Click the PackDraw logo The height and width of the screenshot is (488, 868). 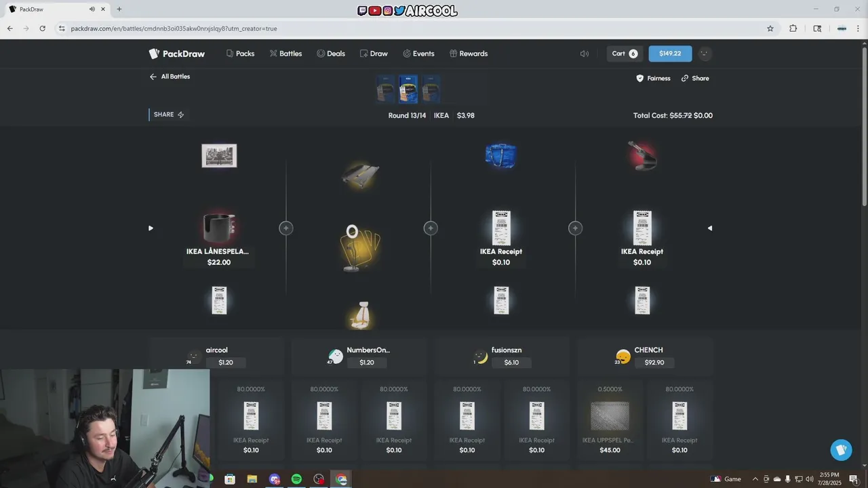click(176, 54)
